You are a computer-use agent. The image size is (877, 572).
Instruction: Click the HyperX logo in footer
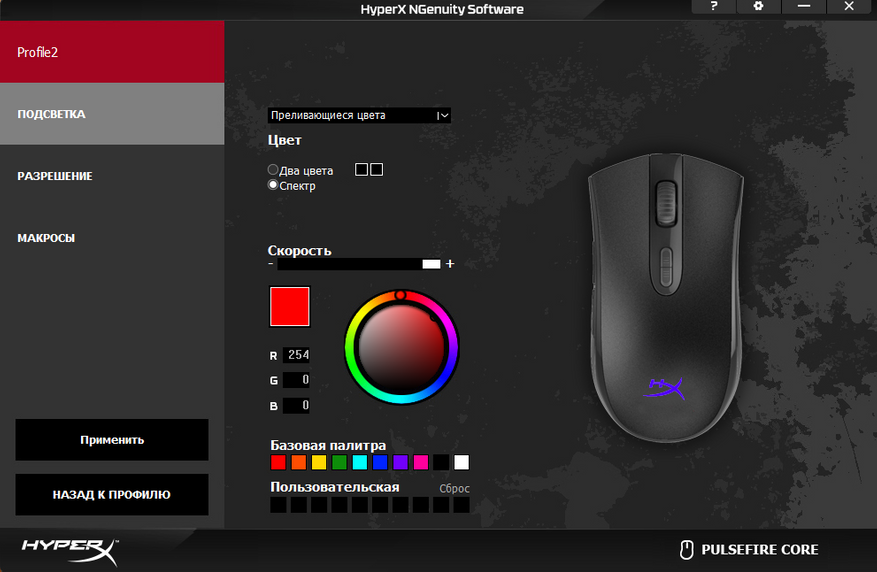tap(70, 551)
